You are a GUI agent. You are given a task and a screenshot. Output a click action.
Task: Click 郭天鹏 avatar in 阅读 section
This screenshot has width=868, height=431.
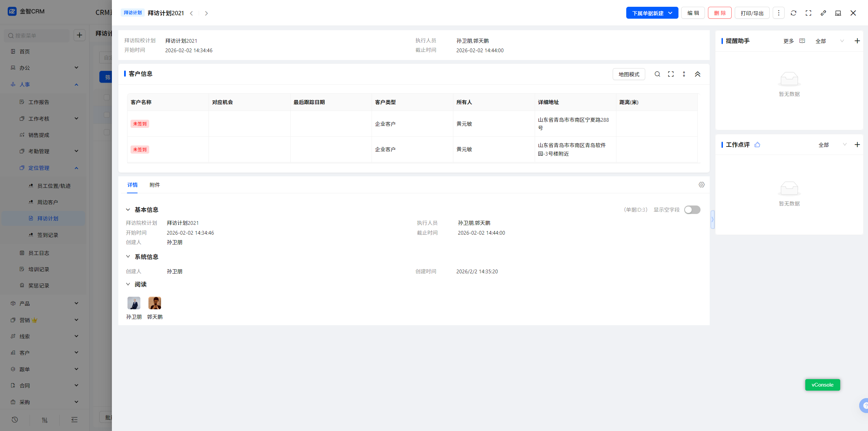click(x=155, y=303)
